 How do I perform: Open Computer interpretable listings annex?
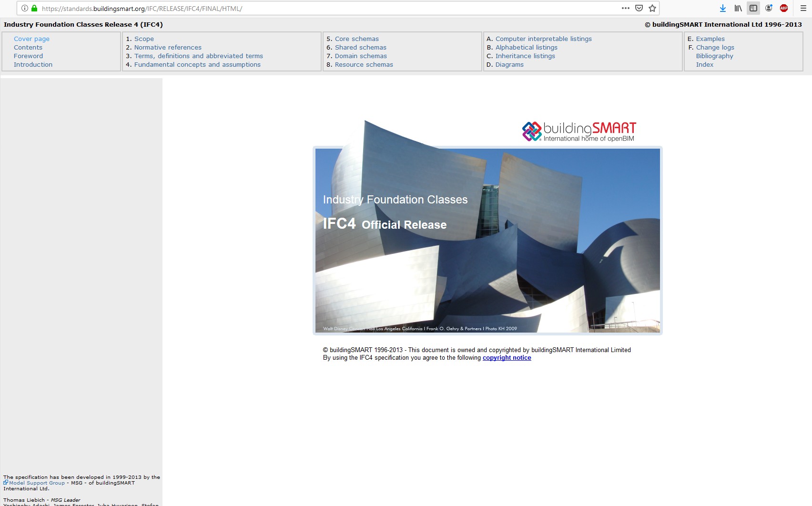pyautogui.click(x=543, y=39)
